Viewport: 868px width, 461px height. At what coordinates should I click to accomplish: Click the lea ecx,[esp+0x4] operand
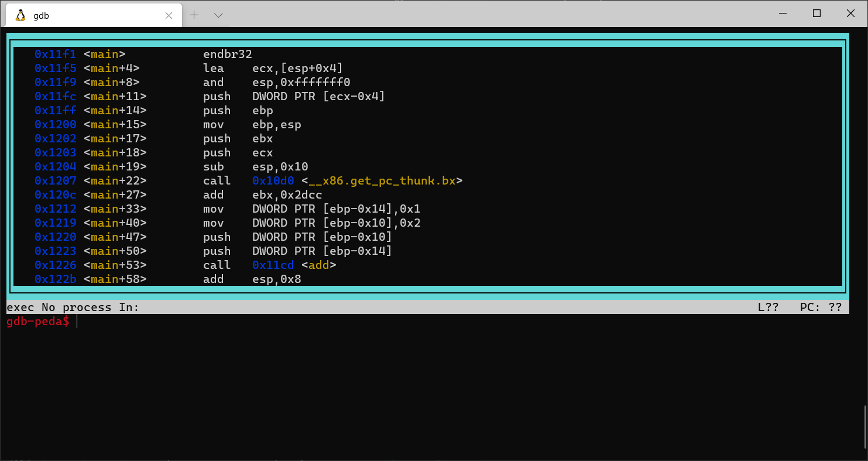click(x=298, y=68)
